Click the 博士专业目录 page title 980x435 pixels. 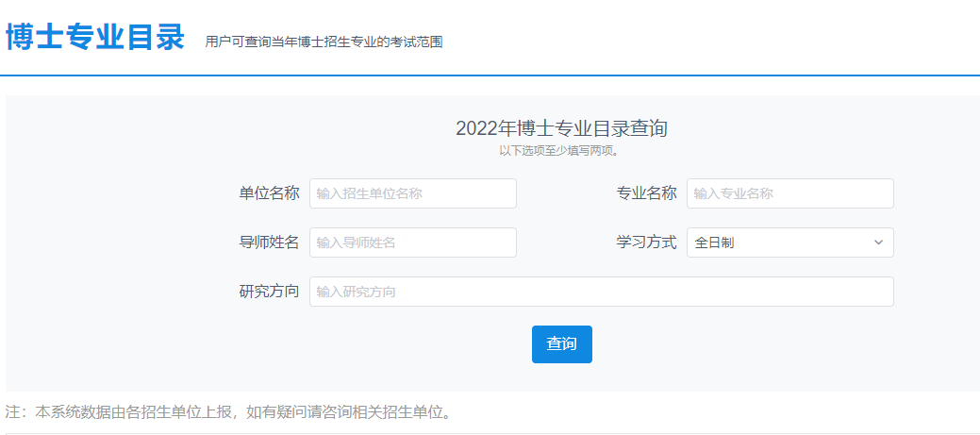(95, 38)
